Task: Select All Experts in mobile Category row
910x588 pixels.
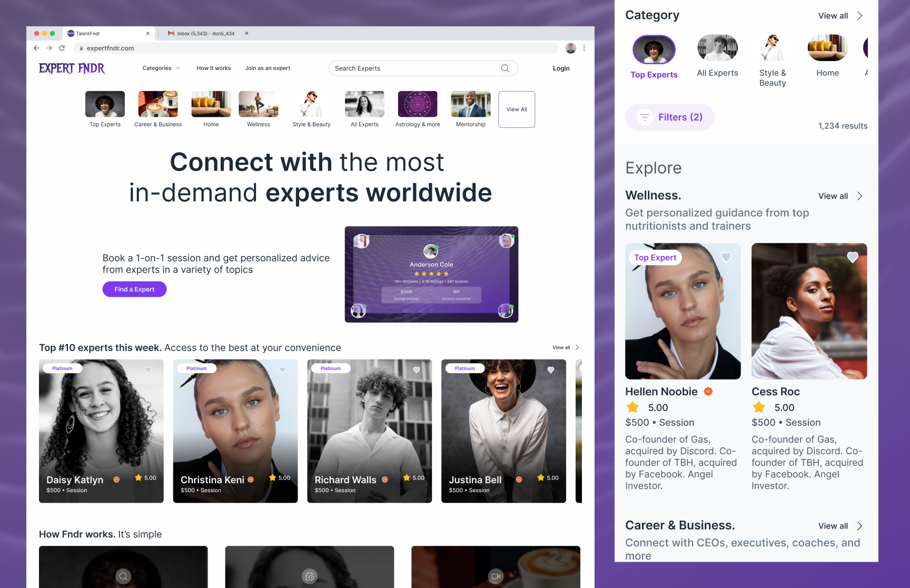Action: (x=717, y=57)
